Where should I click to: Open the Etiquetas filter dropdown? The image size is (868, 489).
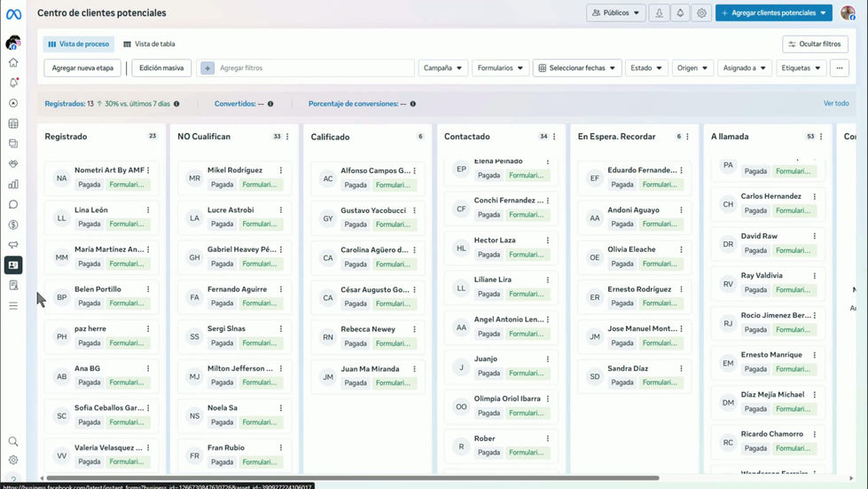(801, 68)
